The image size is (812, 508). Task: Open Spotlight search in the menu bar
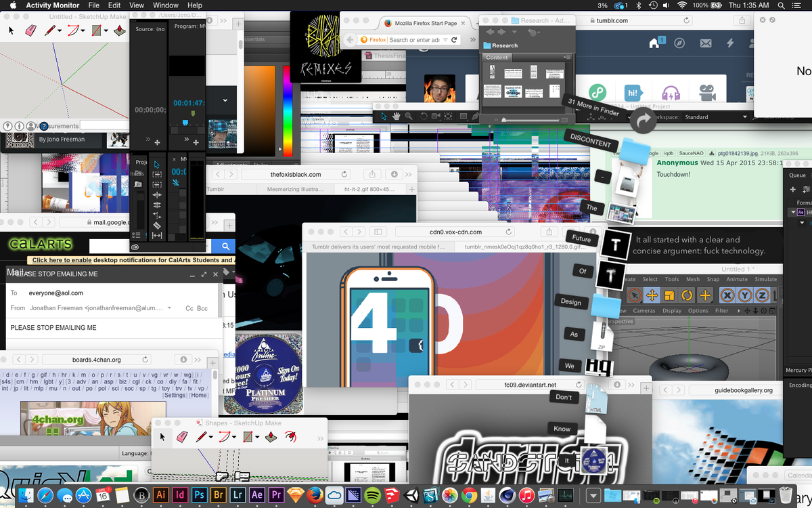tap(781, 5)
